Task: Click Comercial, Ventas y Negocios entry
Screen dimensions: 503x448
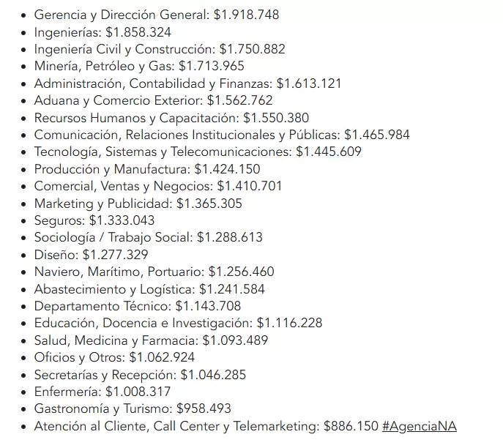Action: (x=157, y=186)
